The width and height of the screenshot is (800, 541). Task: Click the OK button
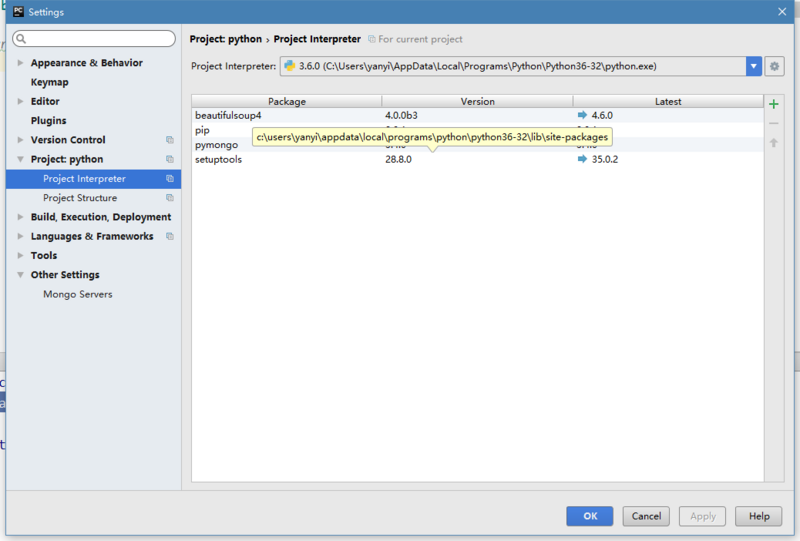pos(589,516)
